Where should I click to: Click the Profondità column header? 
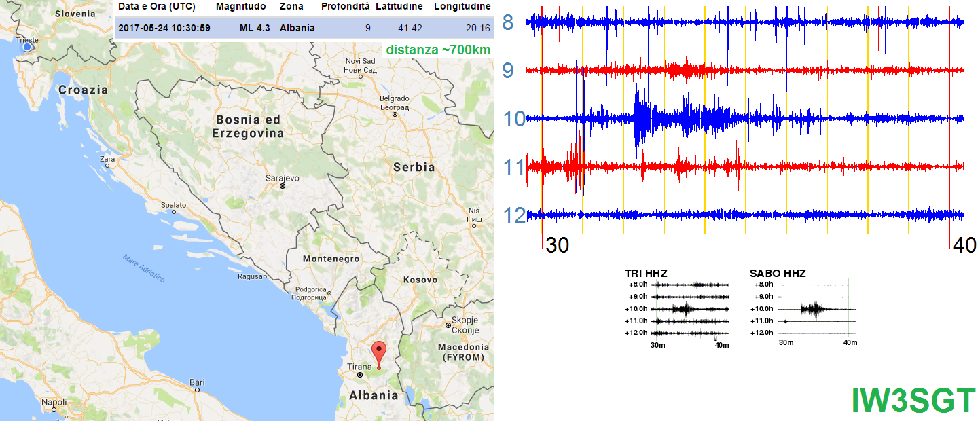point(345,7)
